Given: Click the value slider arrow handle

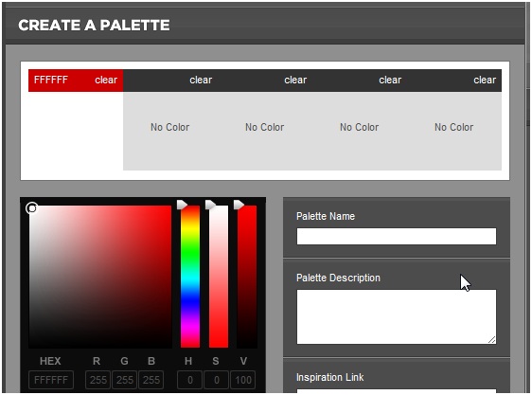Looking at the screenshot, I should (239, 205).
